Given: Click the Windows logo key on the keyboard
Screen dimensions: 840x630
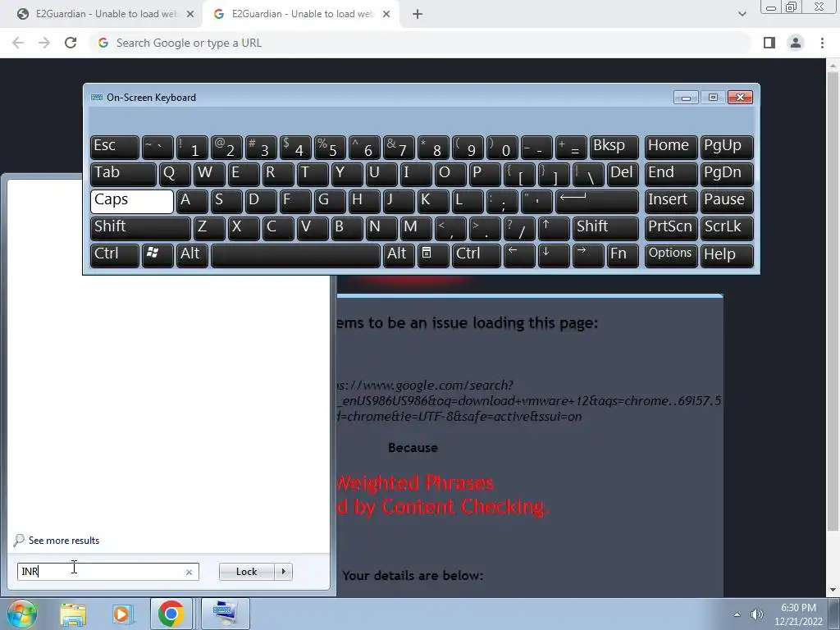Looking at the screenshot, I should pos(157,255).
